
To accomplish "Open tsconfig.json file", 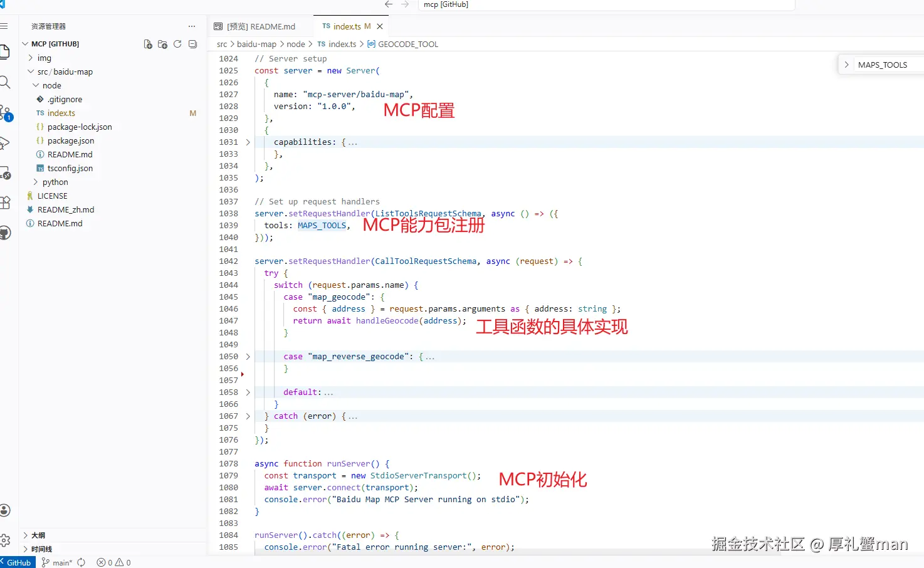I will [70, 168].
